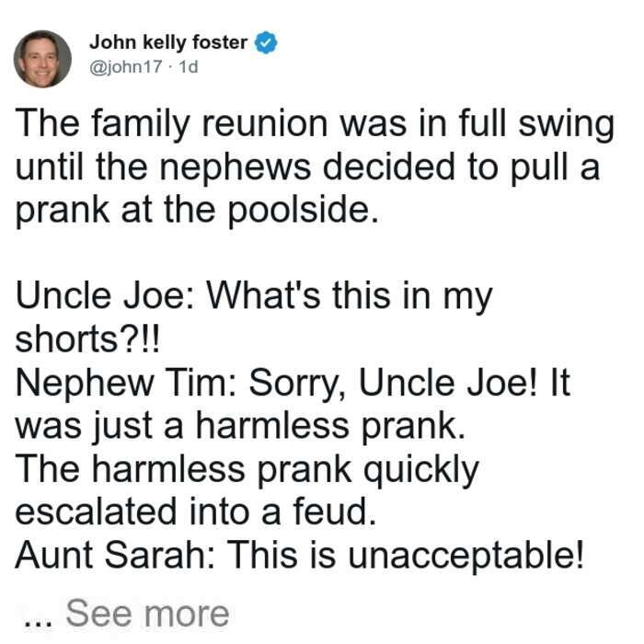Screen dimensions: 644x644
Task: Select the line 'The family reunion was in full swing'
Action: (x=315, y=125)
